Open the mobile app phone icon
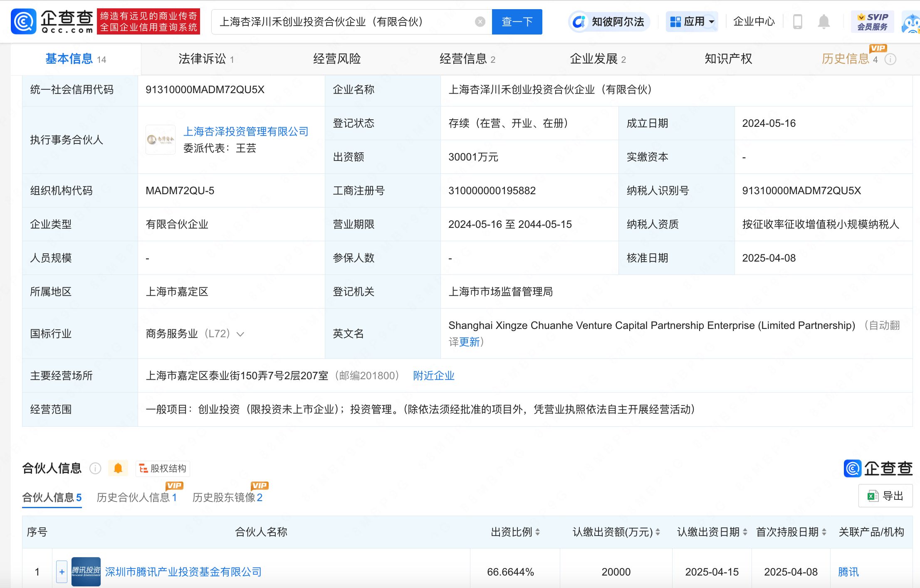 coord(797,21)
